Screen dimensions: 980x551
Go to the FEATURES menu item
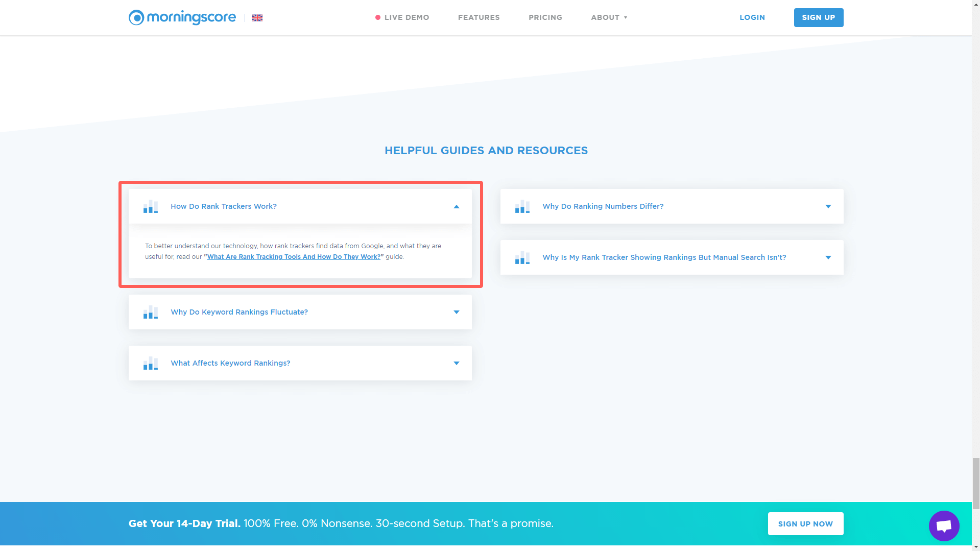coord(479,17)
